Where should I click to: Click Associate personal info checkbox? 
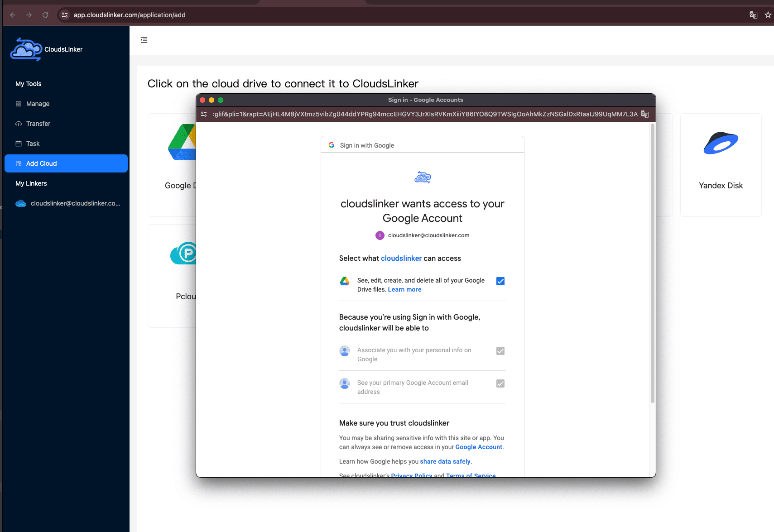tap(500, 351)
